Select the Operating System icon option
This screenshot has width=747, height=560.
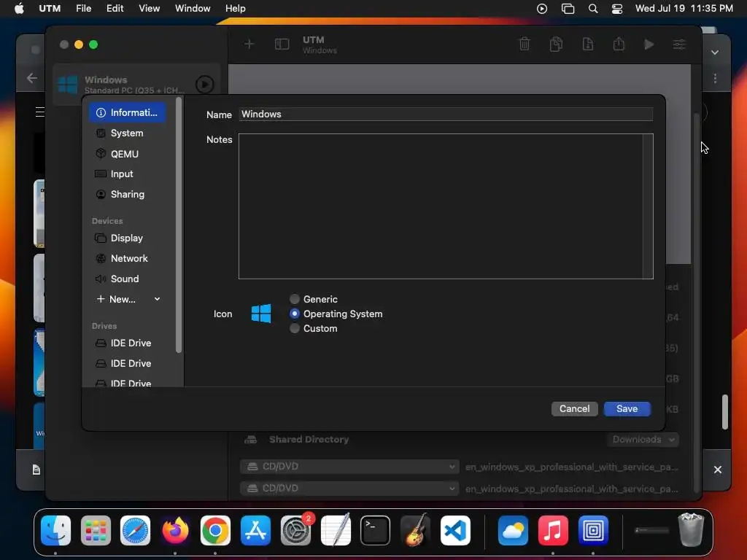click(x=295, y=314)
